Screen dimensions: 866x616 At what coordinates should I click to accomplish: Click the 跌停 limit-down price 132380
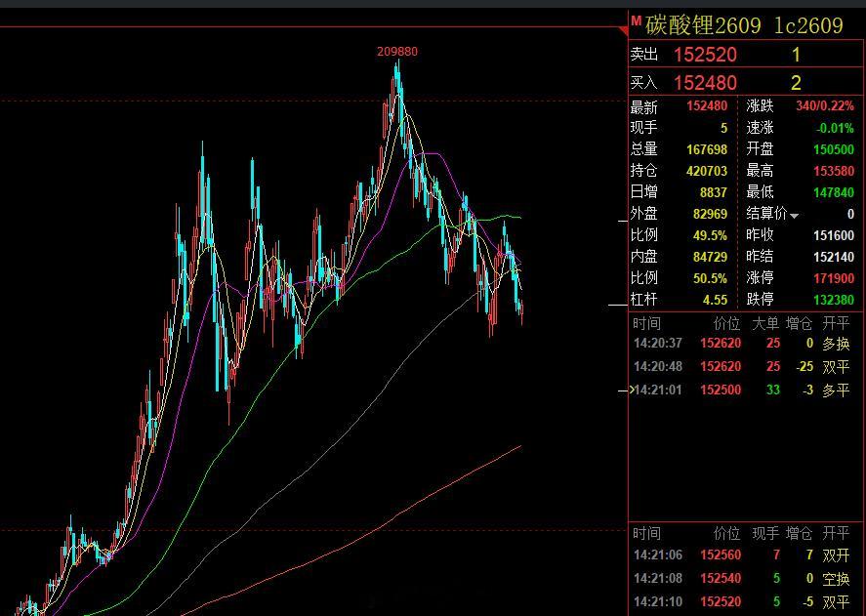click(x=834, y=300)
